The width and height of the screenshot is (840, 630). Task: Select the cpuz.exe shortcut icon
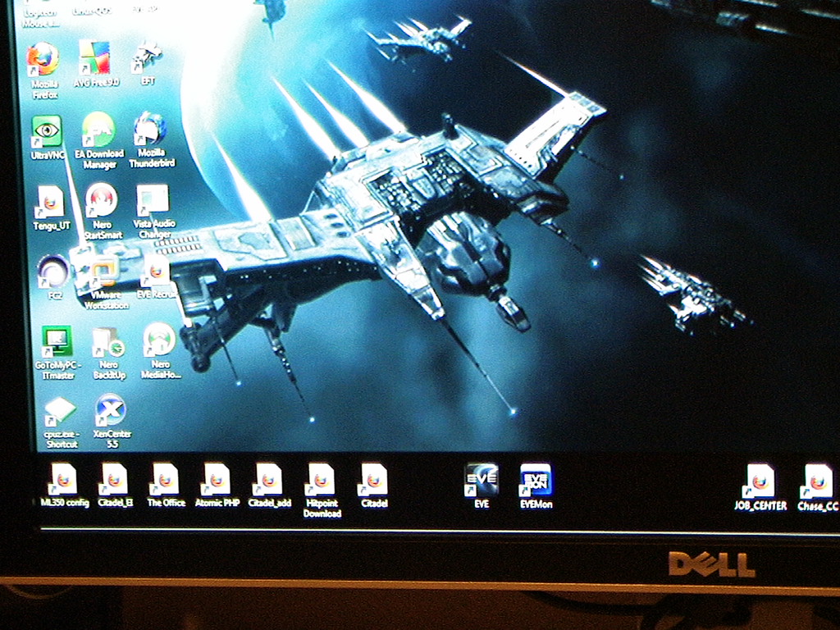click(x=61, y=422)
